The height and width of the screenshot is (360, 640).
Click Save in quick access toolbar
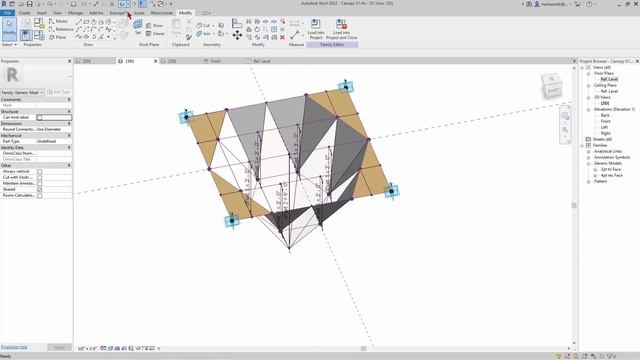point(29,4)
